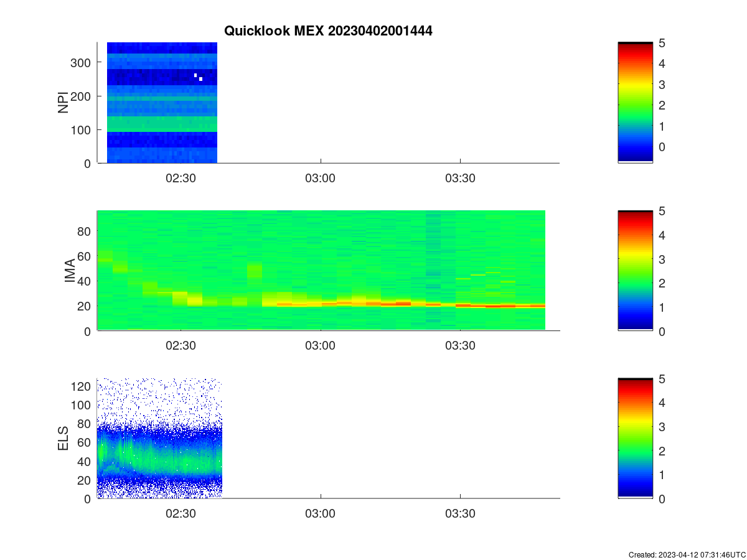Click the 3 label on the IMA colorbar
The image size is (747, 560).
[x=662, y=259]
